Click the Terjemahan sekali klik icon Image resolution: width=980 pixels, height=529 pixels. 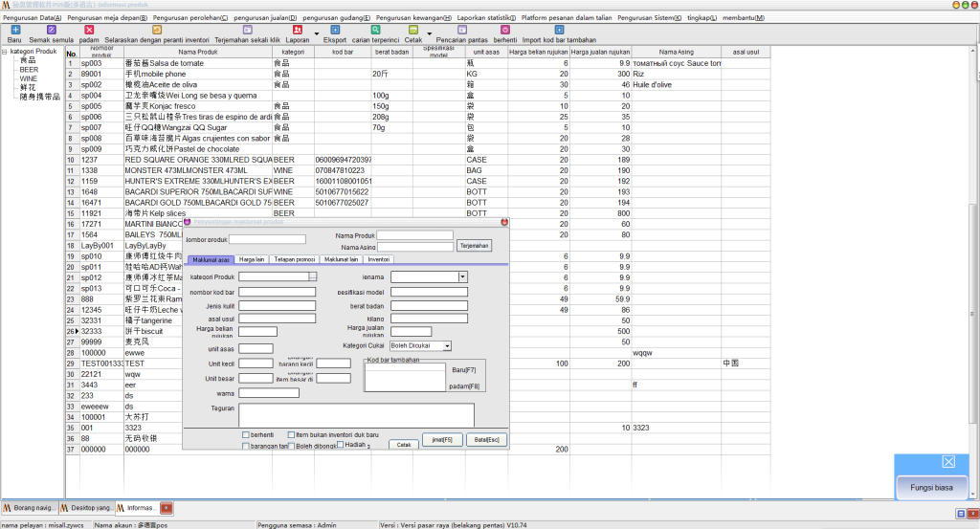click(x=246, y=30)
